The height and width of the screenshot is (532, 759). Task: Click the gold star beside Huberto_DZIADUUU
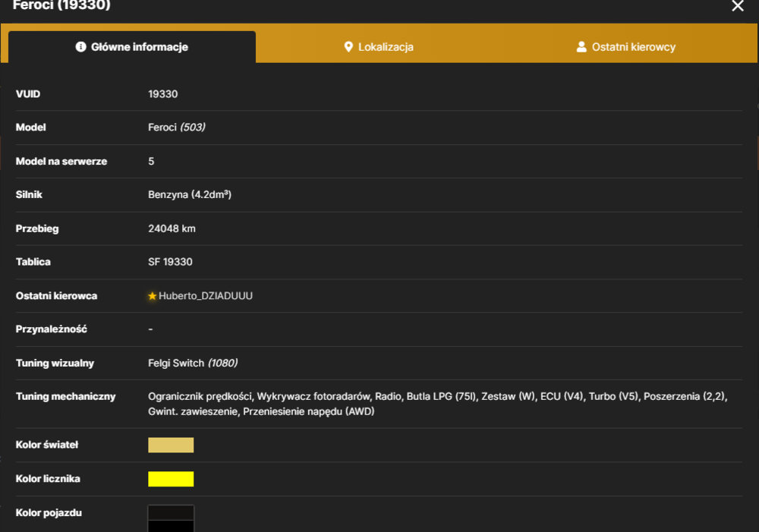[x=153, y=296]
